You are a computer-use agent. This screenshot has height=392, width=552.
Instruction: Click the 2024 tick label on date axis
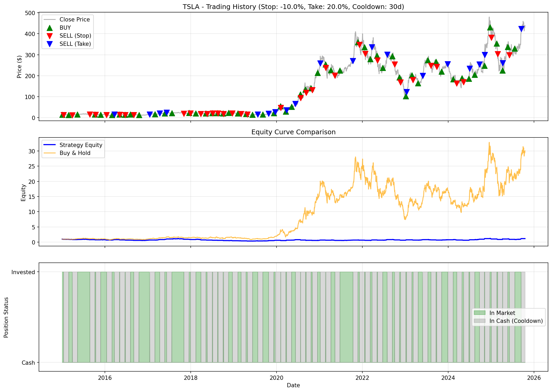448,378
